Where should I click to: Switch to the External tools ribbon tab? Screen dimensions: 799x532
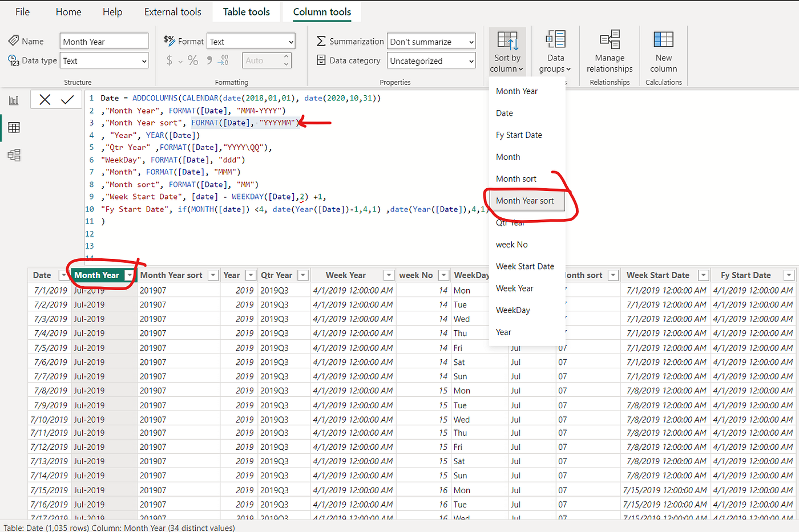(172, 11)
